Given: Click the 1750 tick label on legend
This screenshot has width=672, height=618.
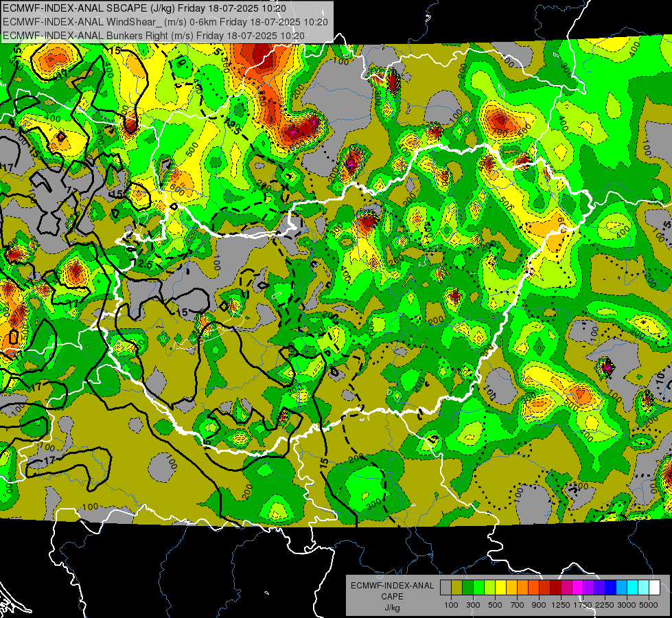Looking at the screenshot, I should 583,605.
